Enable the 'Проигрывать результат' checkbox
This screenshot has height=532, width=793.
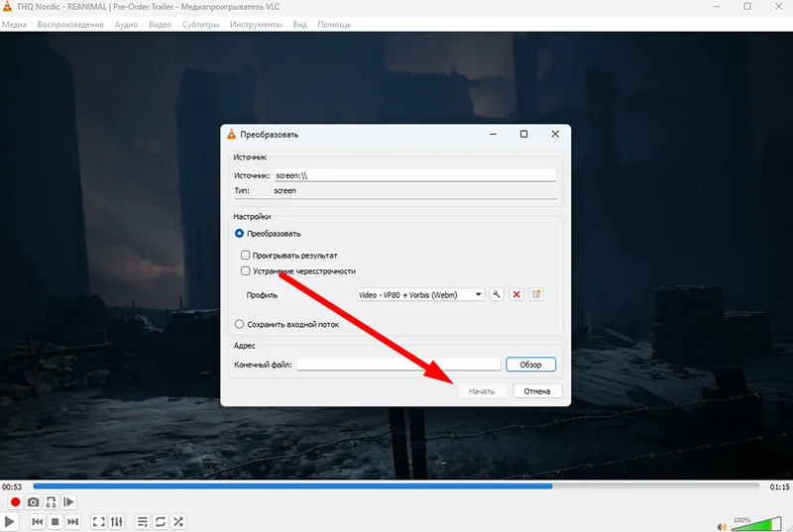(x=245, y=255)
